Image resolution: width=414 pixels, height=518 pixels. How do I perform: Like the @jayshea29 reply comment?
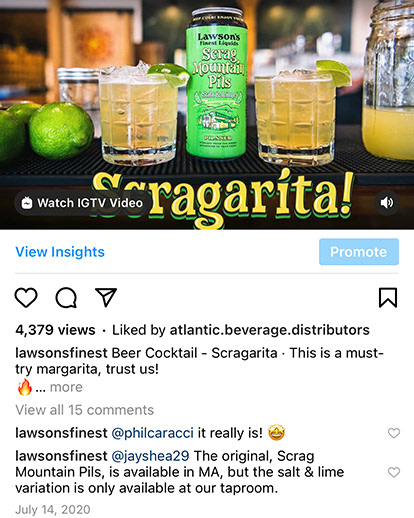coord(394,472)
